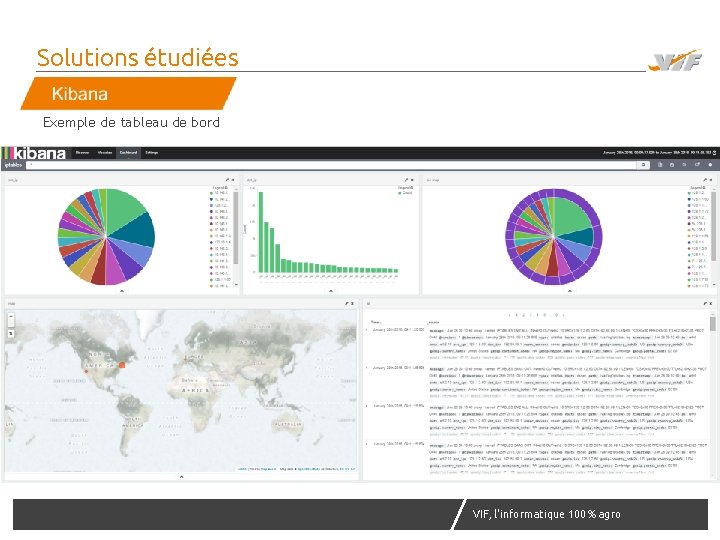720x540 pixels.
Task: Expand spy panel below bar chart
Action: pos(331,291)
